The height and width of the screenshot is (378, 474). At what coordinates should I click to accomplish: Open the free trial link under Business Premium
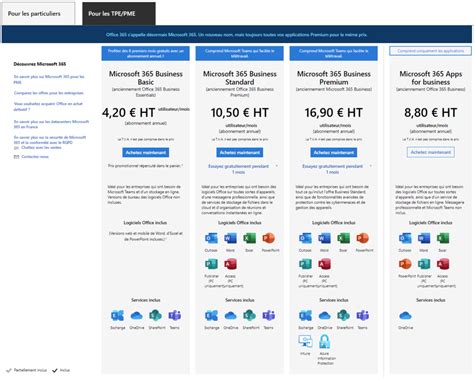333,169
